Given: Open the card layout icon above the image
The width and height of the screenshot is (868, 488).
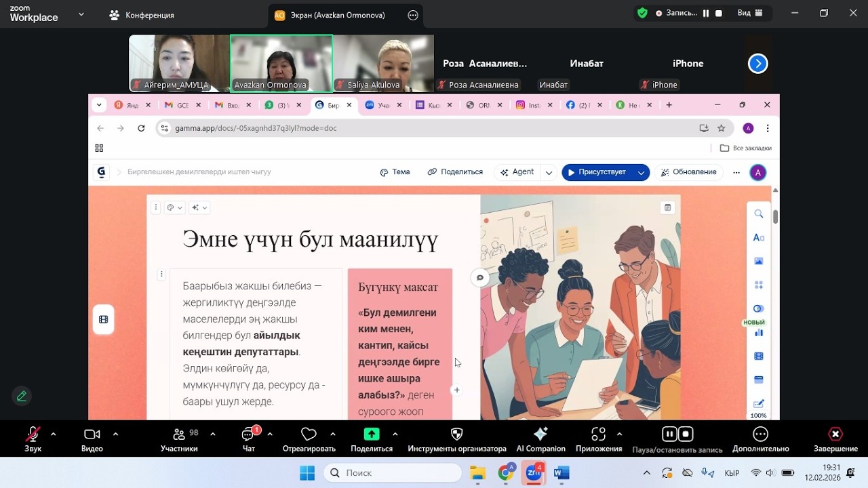Looking at the screenshot, I should [667, 207].
